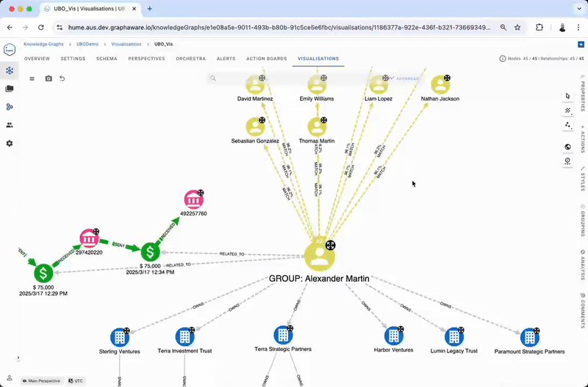Click the Harbor Ventures company node
588x387 pixels.
click(x=394, y=336)
